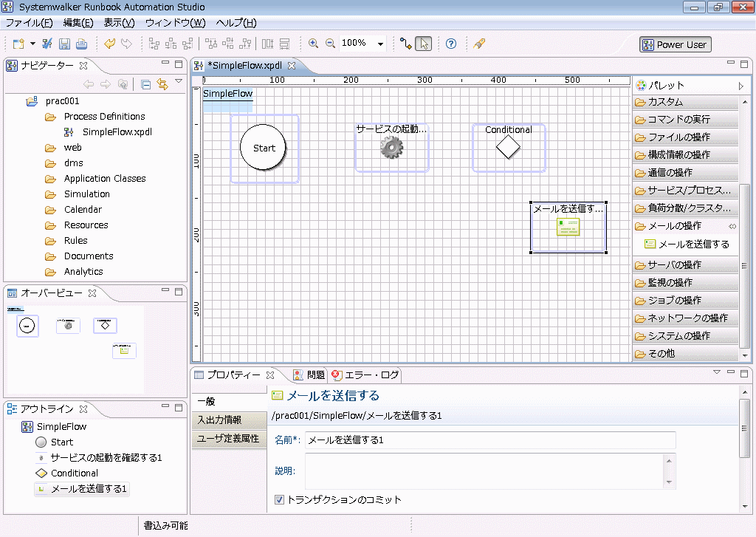Select the Start node on canvas

tap(264, 148)
